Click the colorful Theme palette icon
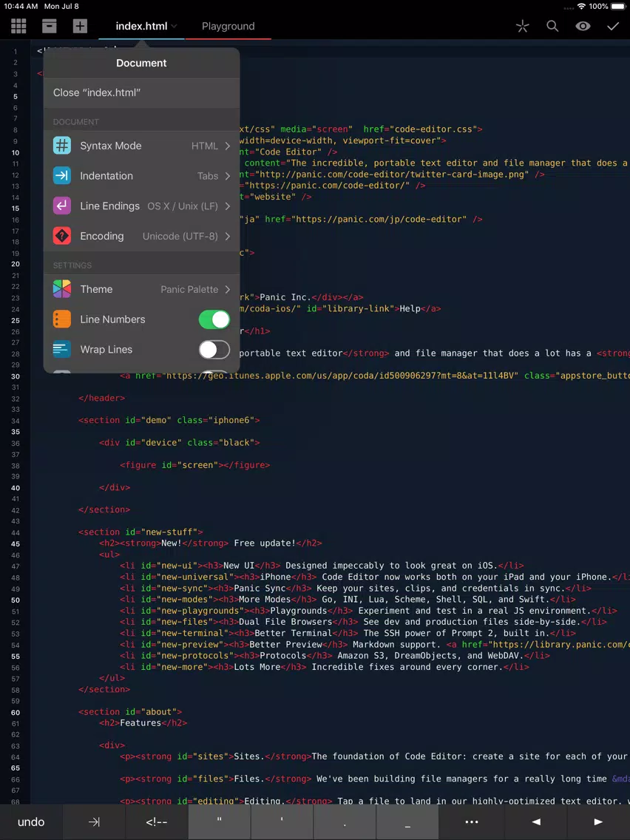 coord(62,289)
